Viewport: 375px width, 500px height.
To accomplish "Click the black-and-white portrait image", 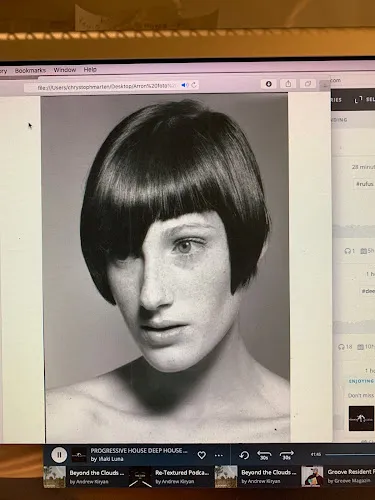I will pyautogui.click(x=166, y=268).
